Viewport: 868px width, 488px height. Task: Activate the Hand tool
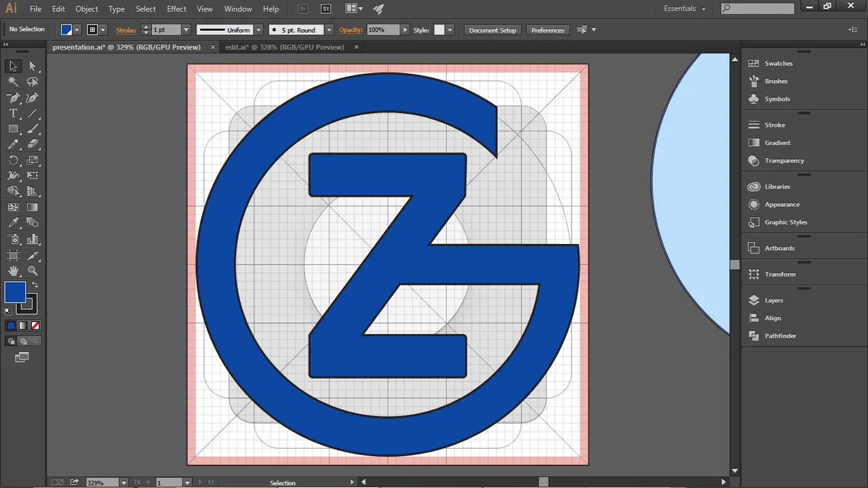tap(13, 270)
